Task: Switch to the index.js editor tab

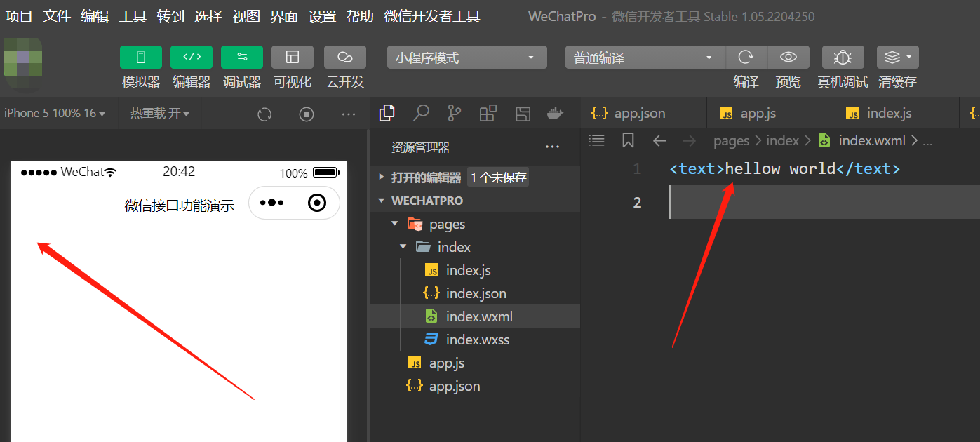Action: 896,113
